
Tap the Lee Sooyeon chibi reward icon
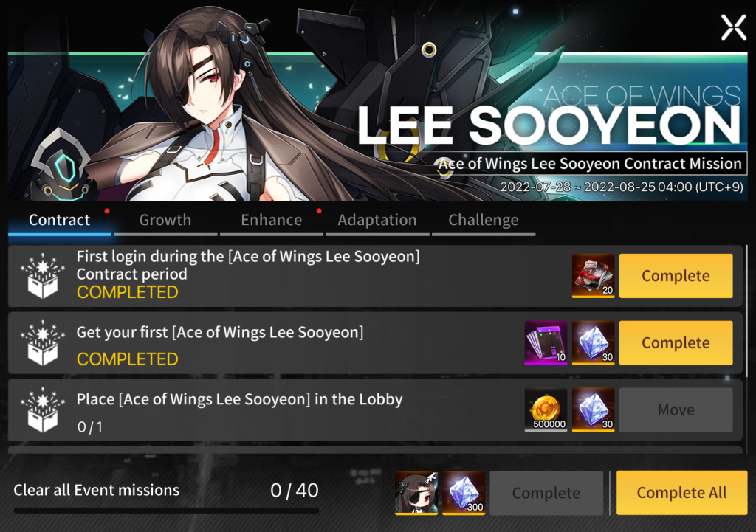416,493
